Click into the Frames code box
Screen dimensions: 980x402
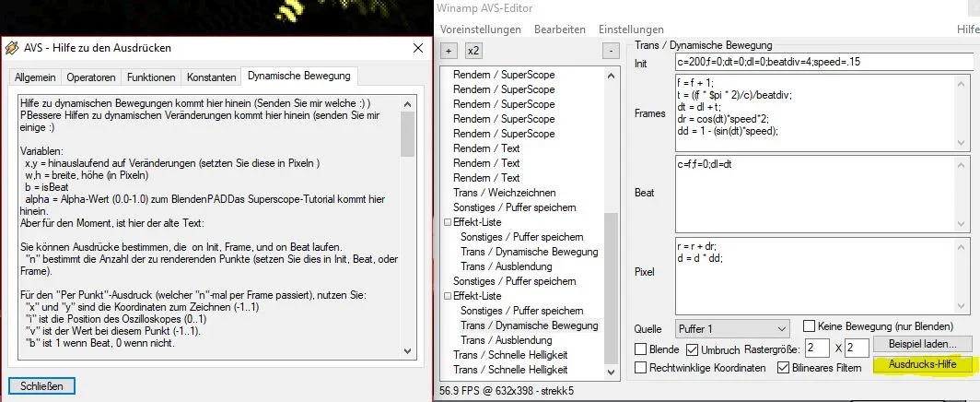823,112
